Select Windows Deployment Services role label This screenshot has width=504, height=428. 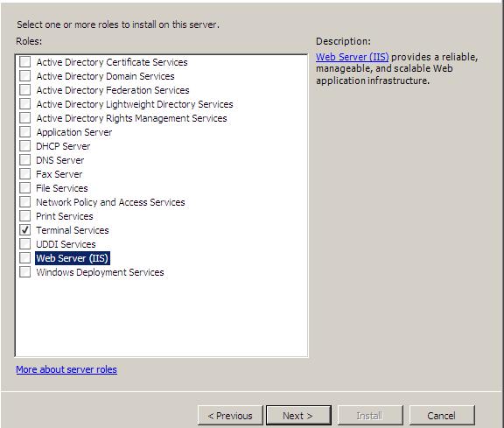pos(100,272)
